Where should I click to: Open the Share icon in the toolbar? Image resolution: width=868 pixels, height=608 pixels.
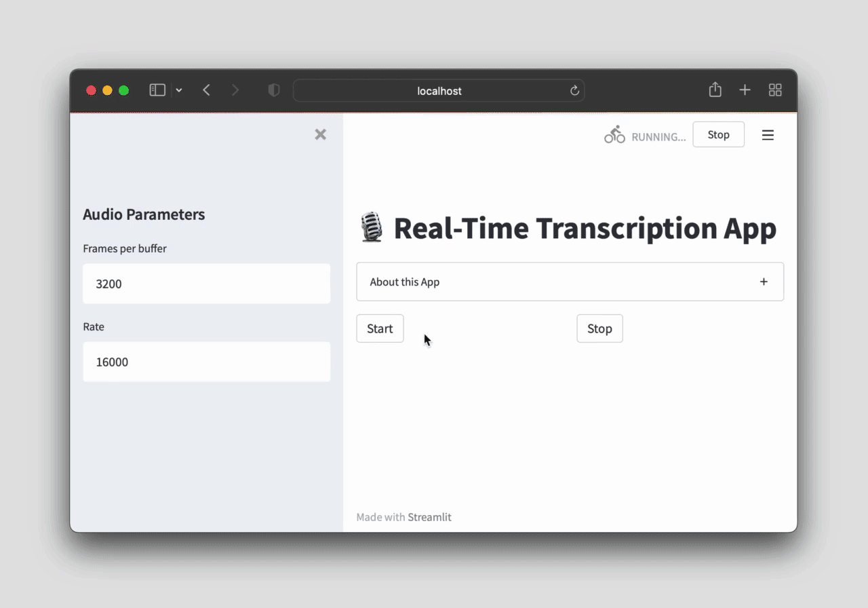click(x=715, y=90)
